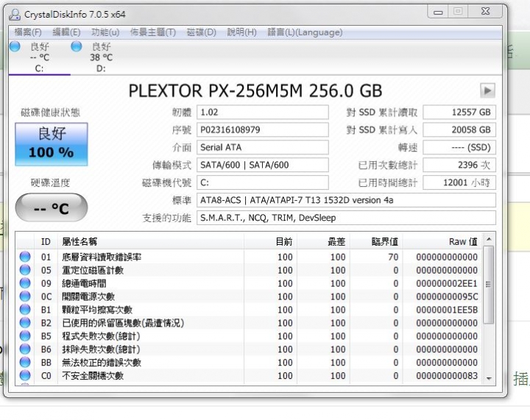Open the 檔案(F) menu
530x420 pixels.
[x=28, y=32]
